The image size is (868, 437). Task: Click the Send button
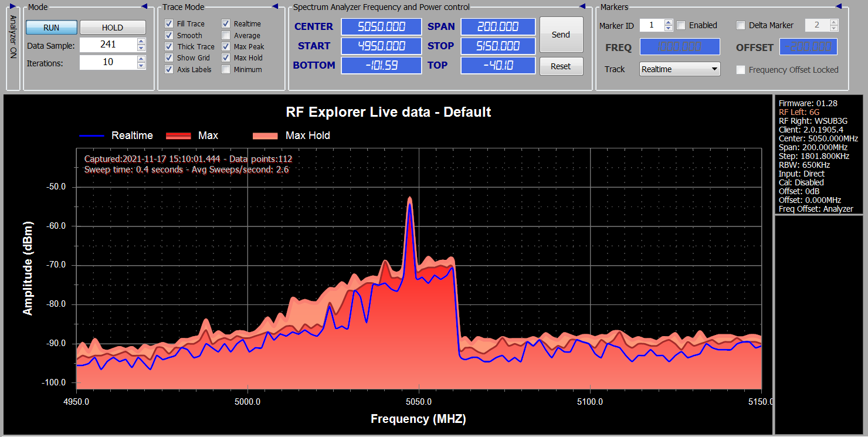(561, 35)
